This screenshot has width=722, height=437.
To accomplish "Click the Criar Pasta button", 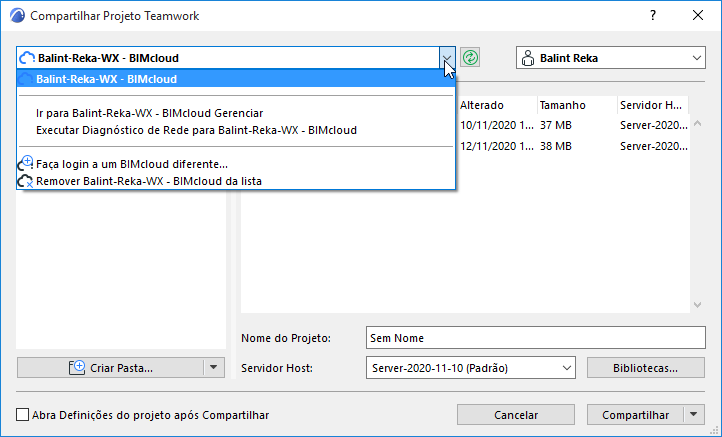I will tap(111, 367).
